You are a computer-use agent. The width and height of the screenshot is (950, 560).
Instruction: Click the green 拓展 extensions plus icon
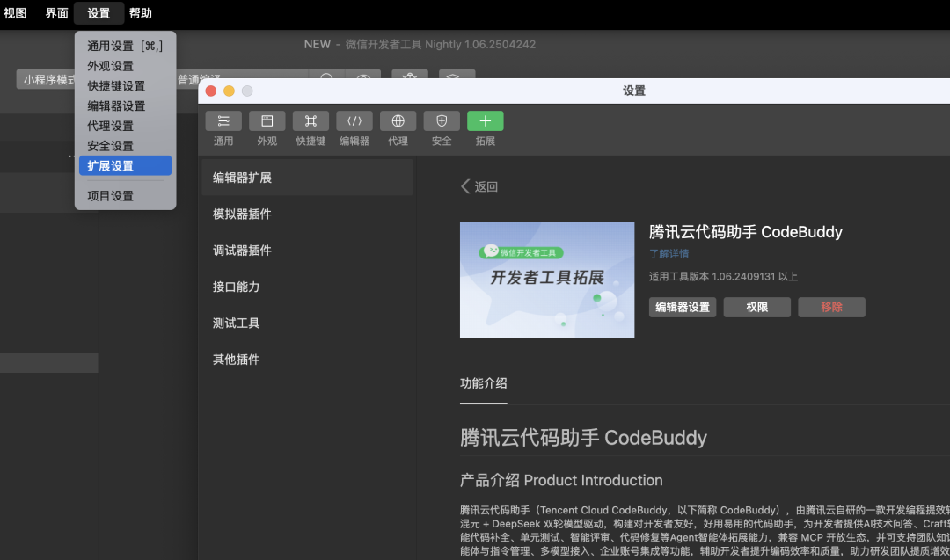pos(485,120)
